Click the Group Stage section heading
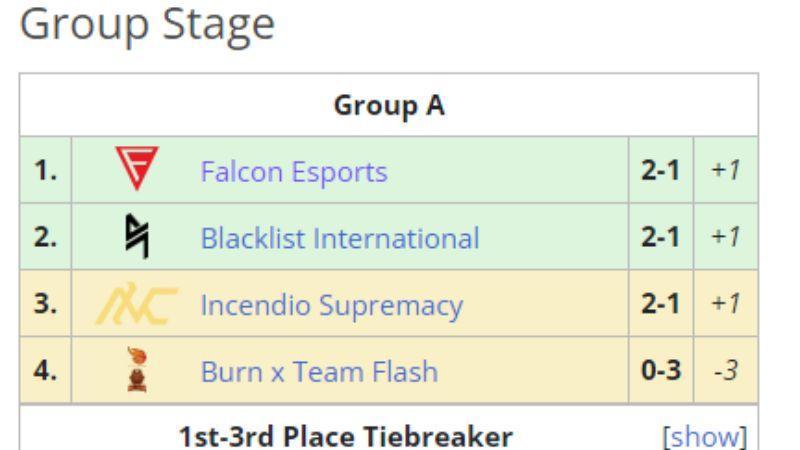Image resolution: width=800 pixels, height=450 pixels. [x=147, y=24]
